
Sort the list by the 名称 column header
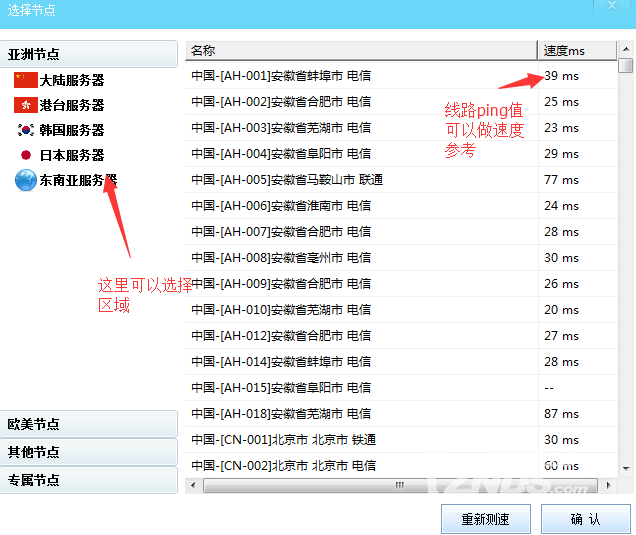(x=361, y=50)
